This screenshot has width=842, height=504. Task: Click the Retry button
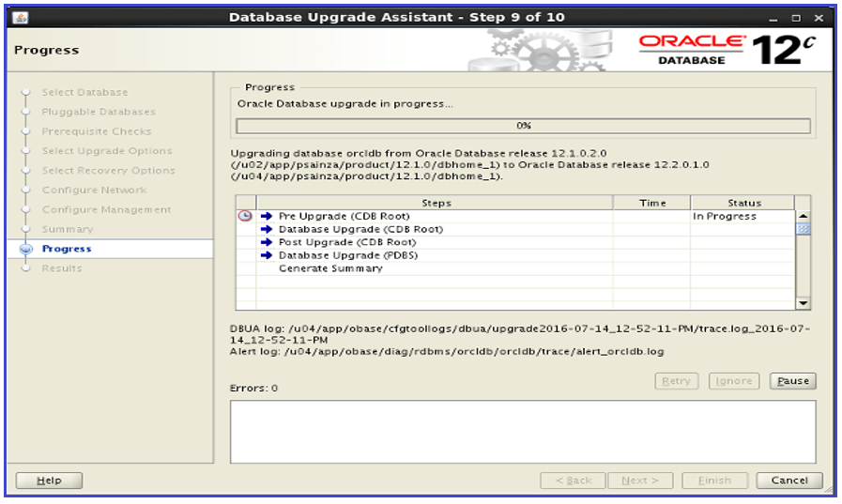[x=676, y=380]
